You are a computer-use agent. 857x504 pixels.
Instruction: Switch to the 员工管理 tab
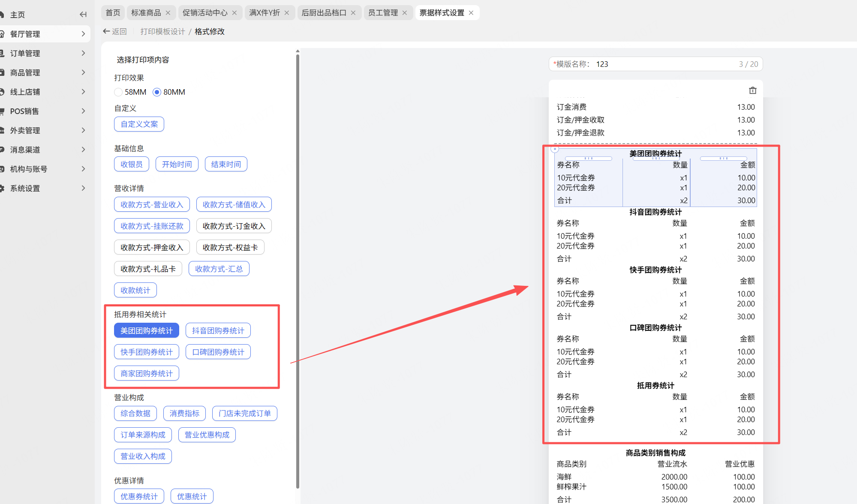point(383,13)
